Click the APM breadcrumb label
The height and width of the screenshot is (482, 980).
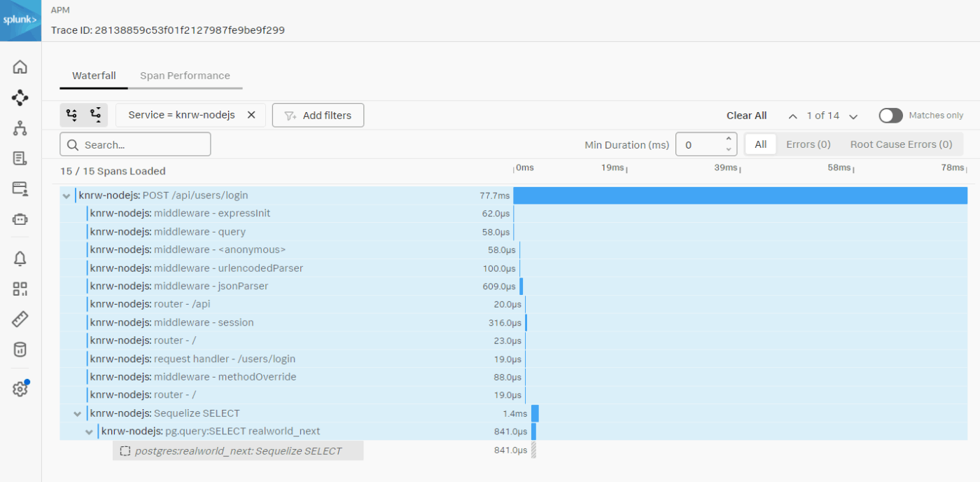coord(60,10)
